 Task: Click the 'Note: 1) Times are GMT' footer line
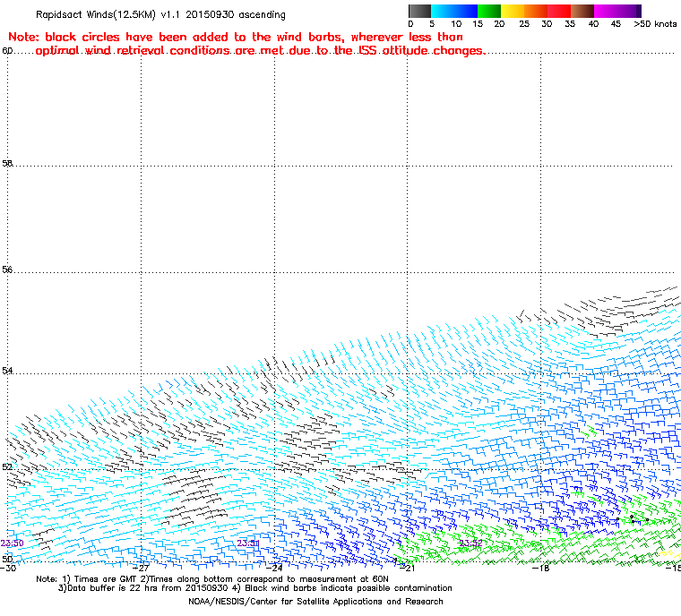pos(212,579)
